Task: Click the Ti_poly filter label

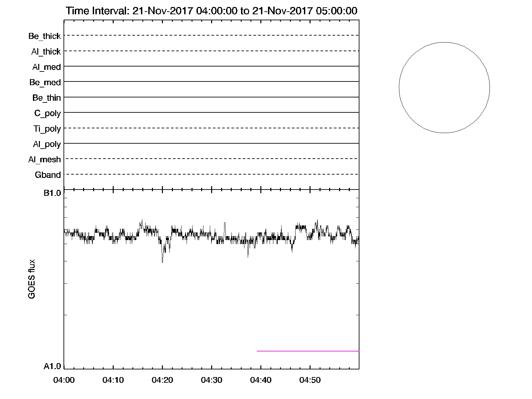Action: pos(47,129)
